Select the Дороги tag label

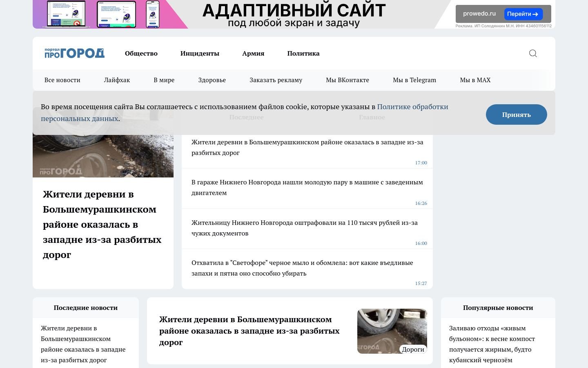coord(413,349)
